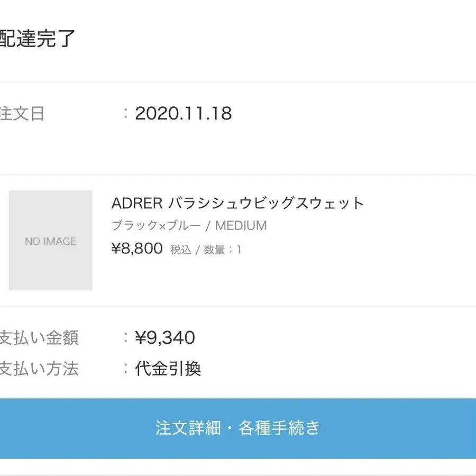Open the バラシシュウビッグスウェット product title
The height and width of the screenshot is (476, 476).
pyautogui.click(x=266, y=203)
